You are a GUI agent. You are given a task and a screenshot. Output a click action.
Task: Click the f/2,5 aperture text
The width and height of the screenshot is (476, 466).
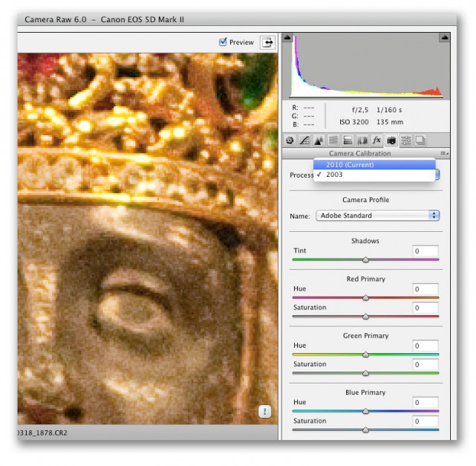(x=360, y=110)
